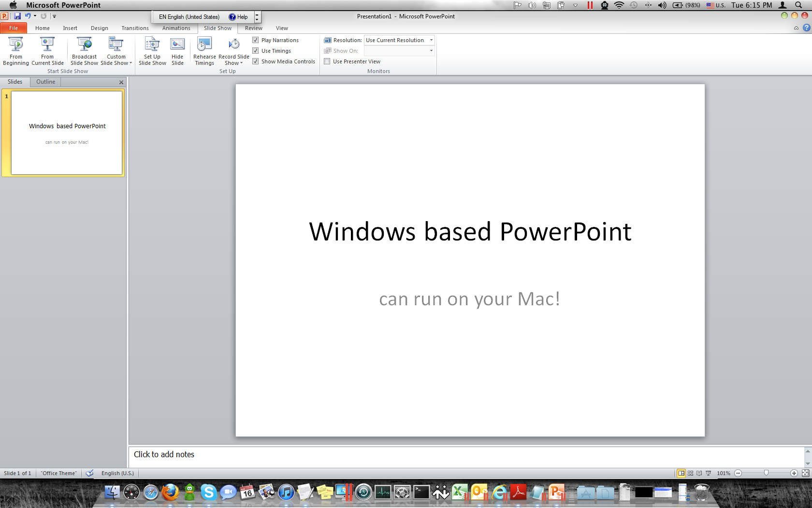This screenshot has height=508, width=812.
Task: Click the Undo icon
Action: coord(28,16)
